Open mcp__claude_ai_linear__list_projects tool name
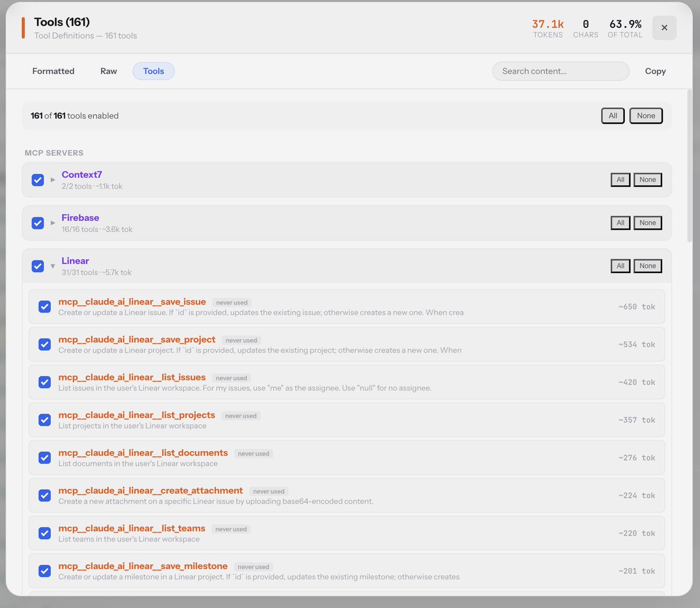 tap(136, 415)
